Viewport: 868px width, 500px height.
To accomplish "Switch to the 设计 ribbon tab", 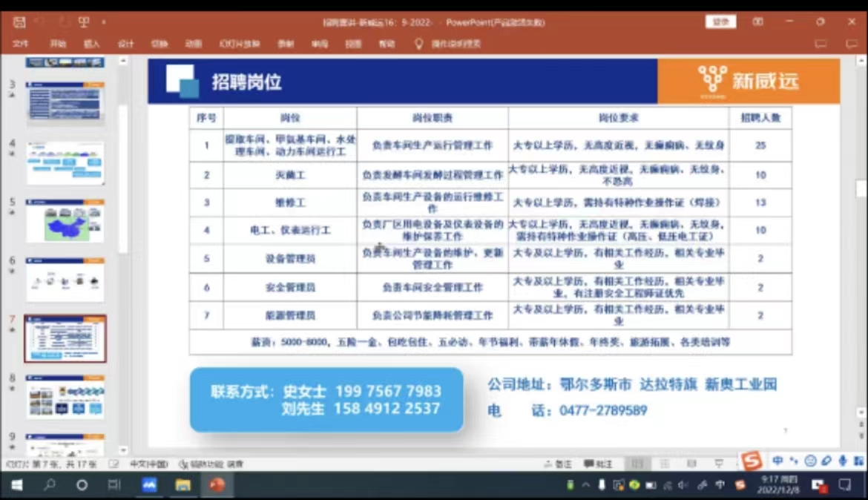I will (x=125, y=44).
